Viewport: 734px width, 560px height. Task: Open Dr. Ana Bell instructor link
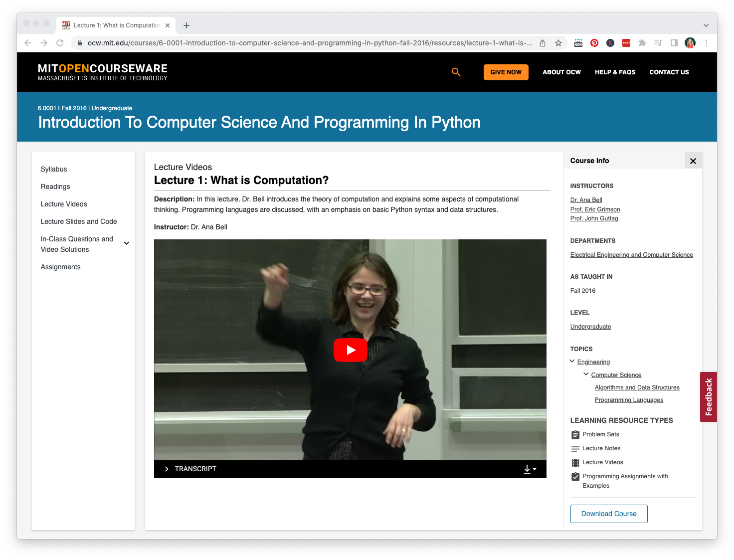pyautogui.click(x=586, y=200)
